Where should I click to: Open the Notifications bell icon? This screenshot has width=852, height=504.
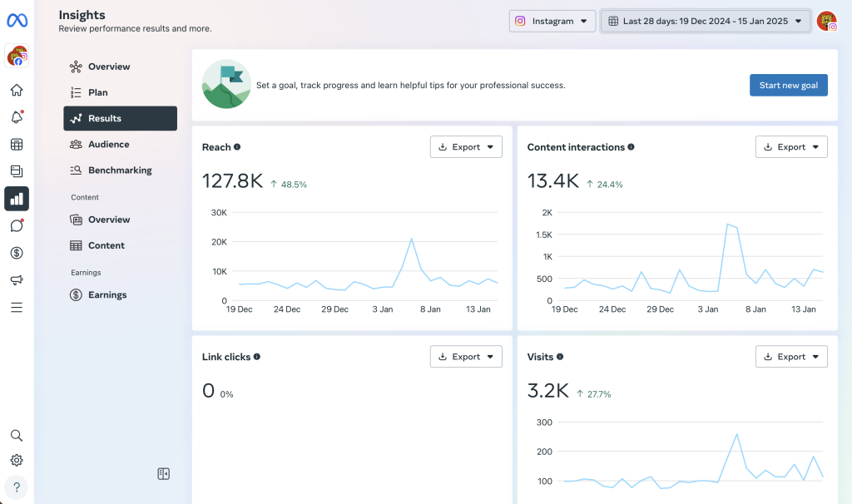coord(17,116)
